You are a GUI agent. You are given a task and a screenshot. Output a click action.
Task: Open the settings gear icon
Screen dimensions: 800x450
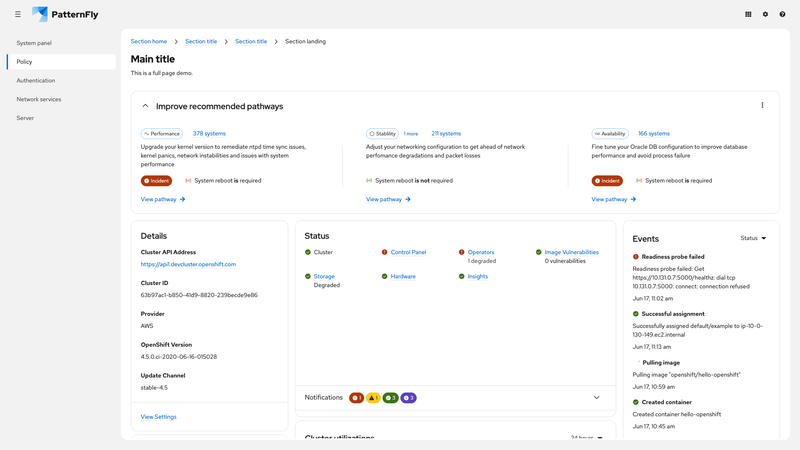pyautogui.click(x=765, y=14)
